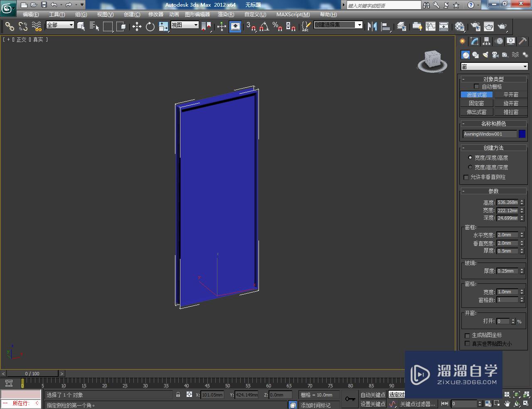Click the 推拉窗 object type button
Image resolution: width=532 pixels, height=409 pixels.
[x=511, y=112]
